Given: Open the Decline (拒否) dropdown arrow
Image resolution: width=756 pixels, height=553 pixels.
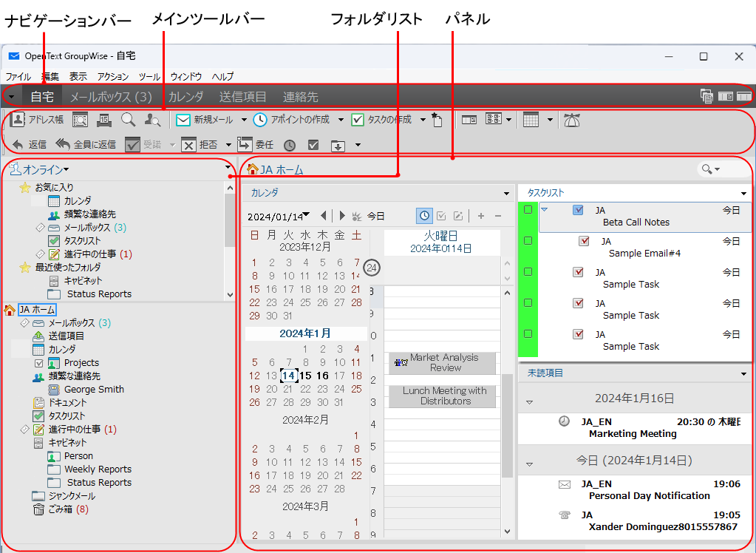Looking at the screenshot, I should [228, 145].
